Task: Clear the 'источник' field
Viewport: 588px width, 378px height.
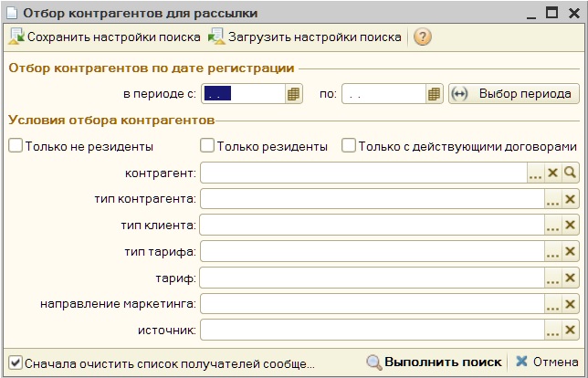Action: point(570,330)
